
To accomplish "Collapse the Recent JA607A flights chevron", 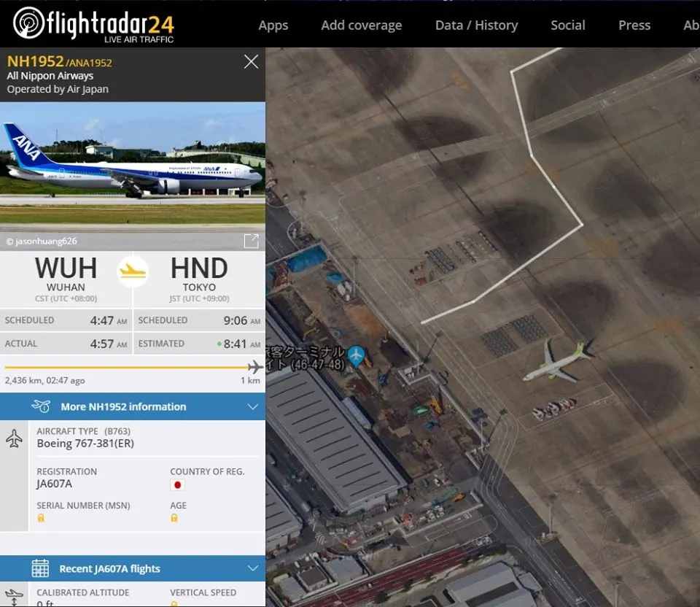I will (253, 568).
